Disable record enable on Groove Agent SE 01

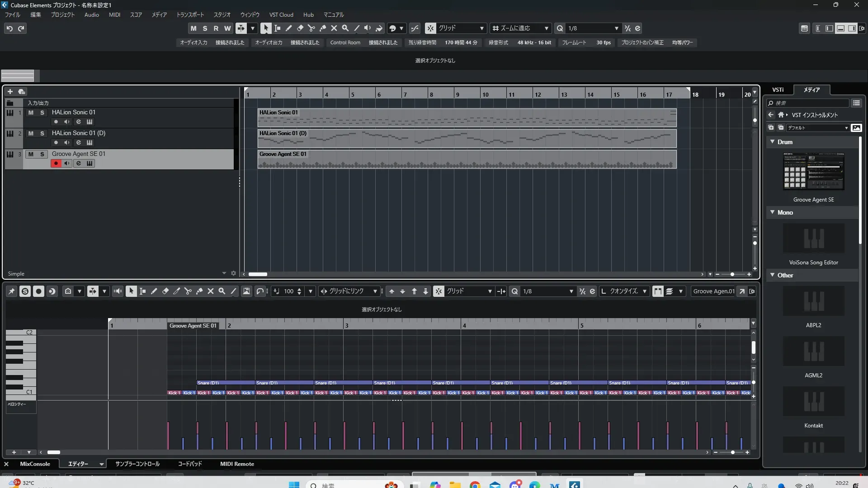click(56, 164)
